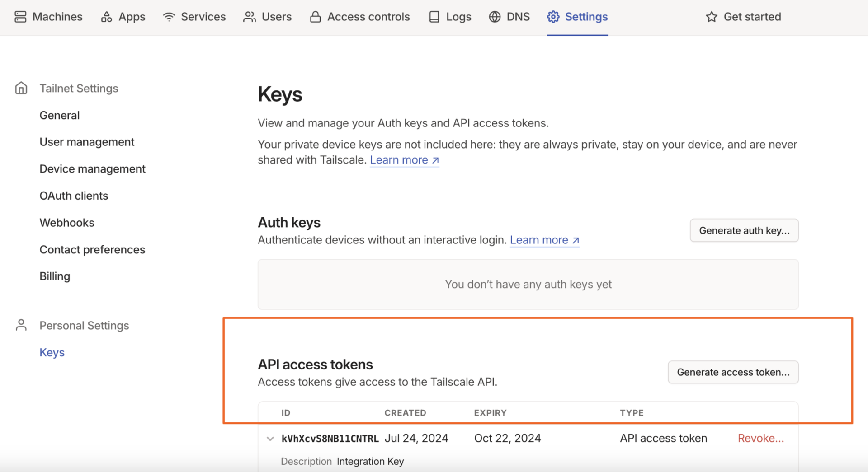Go to the Services tab

(194, 17)
